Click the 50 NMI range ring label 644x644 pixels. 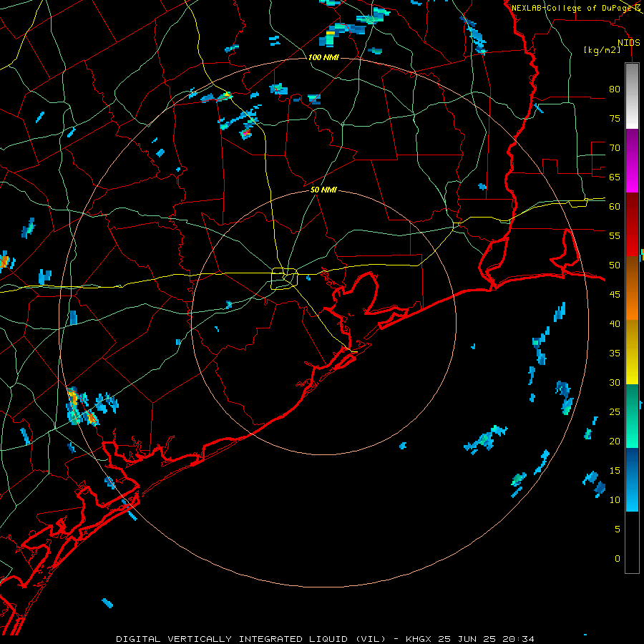coord(323,190)
